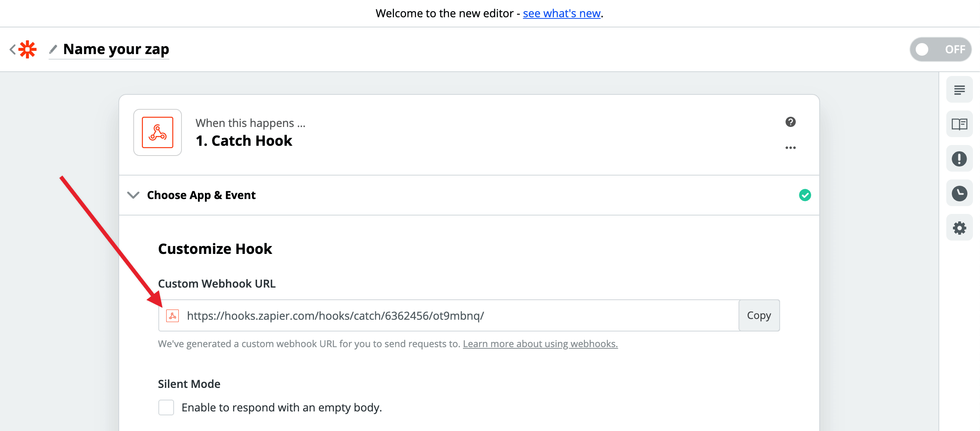The height and width of the screenshot is (431, 980).
Task: Open the help question mark icon
Action: [790, 122]
